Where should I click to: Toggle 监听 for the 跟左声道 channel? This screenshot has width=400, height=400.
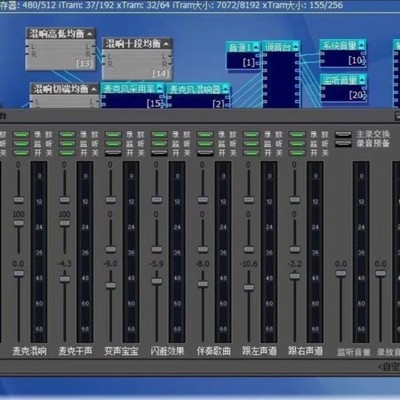coord(251,144)
